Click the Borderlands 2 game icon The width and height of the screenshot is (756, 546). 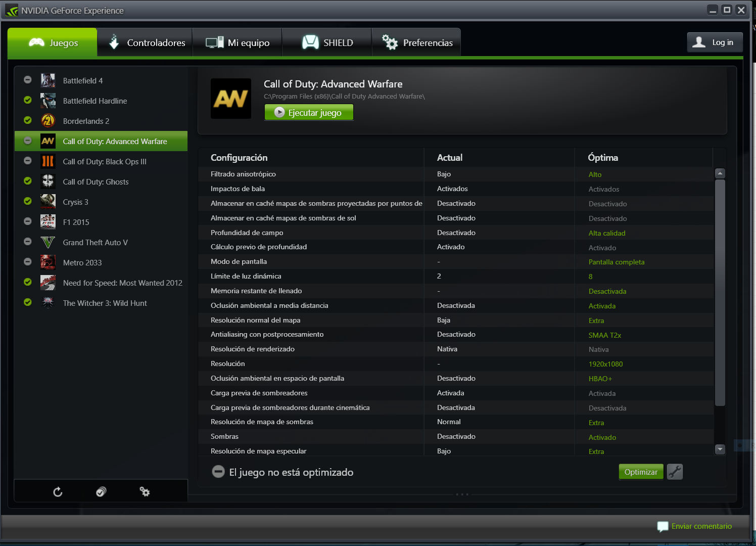[x=48, y=121]
